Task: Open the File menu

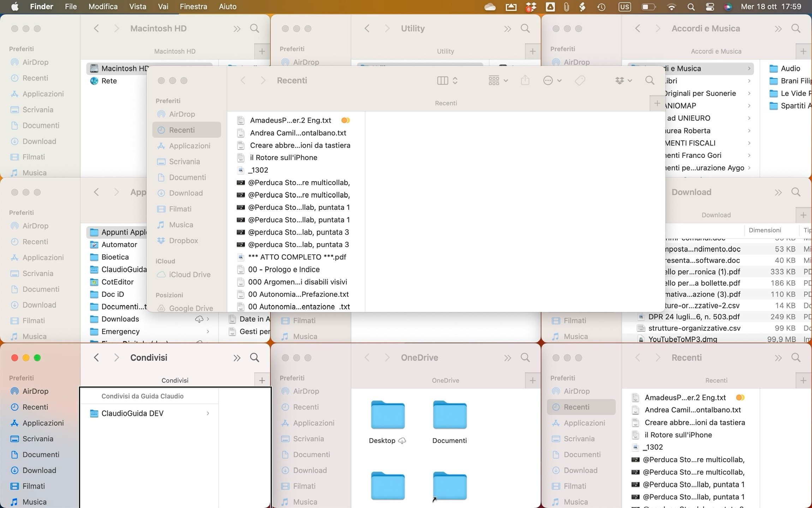Action: tap(71, 7)
